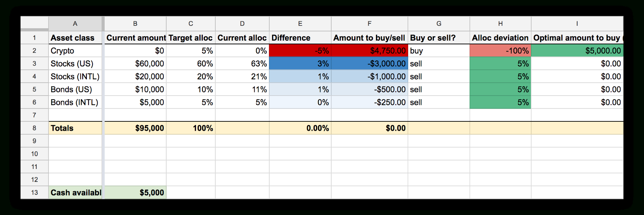644x215 pixels.
Task: Click the Totals label cell
Action: pos(75,128)
